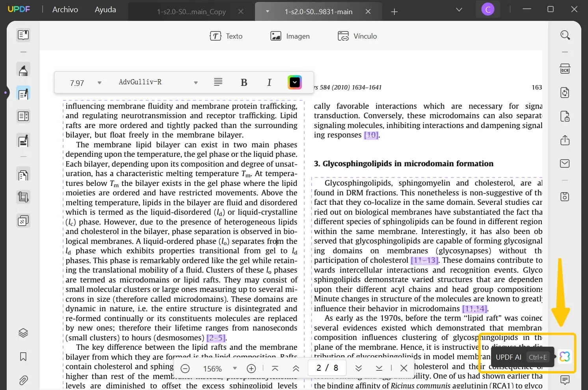Image resolution: width=588 pixels, height=390 pixels.
Task: Click the page number 163 in header
Action: coord(537,87)
